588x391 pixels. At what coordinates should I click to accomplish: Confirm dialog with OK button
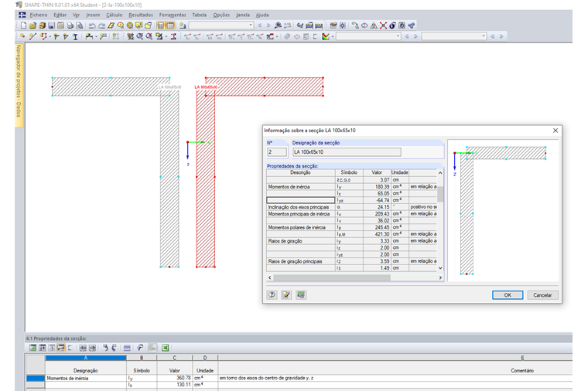pyautogui.click(x=508, y=295)
